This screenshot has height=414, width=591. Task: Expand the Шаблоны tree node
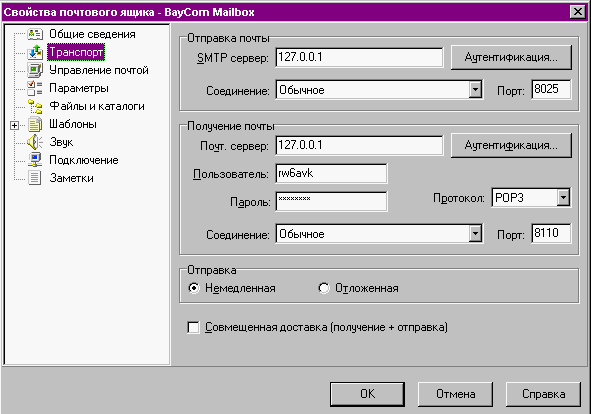[x=14, y=125]
